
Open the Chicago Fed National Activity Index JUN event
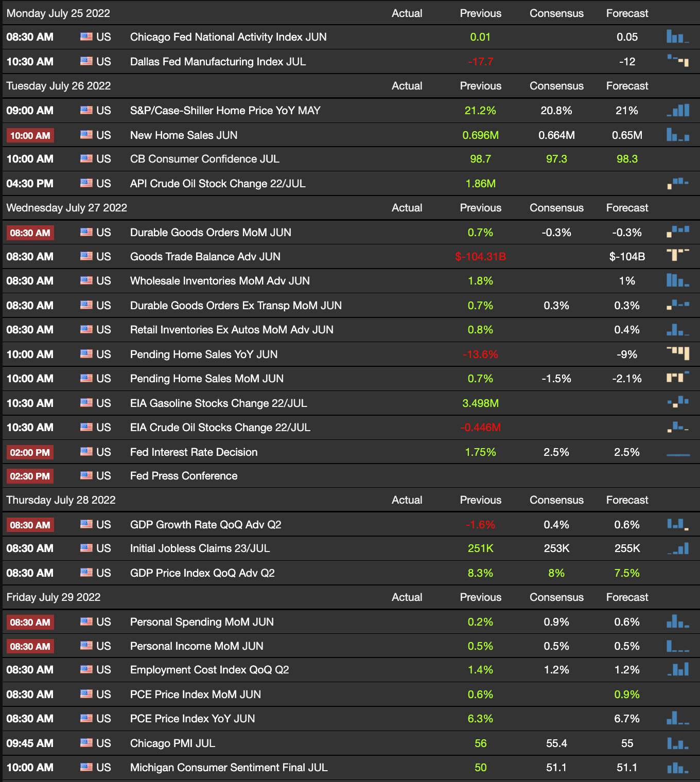click(x=229, y=37)
